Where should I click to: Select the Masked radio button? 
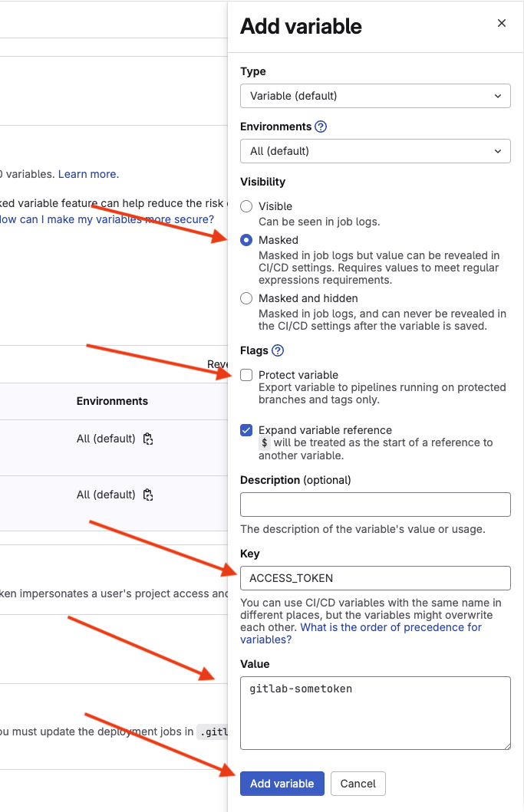[246, 240]
